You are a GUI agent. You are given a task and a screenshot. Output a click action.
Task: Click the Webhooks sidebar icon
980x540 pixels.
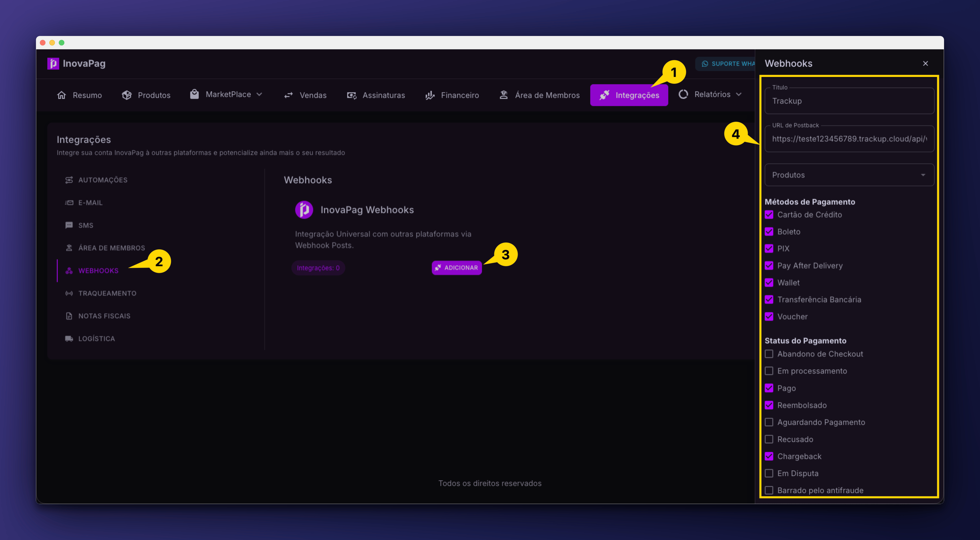69,271
